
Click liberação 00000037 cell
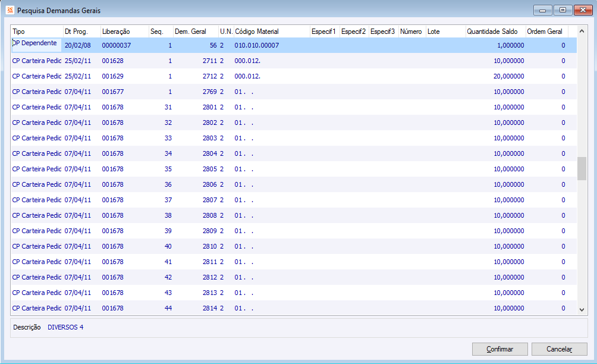[117, 45]
